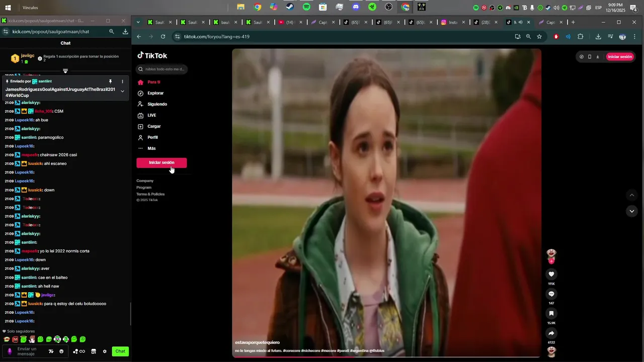644x362 pixels.
Task: Click the #corecore hashtag in caption
Action: 292,350
